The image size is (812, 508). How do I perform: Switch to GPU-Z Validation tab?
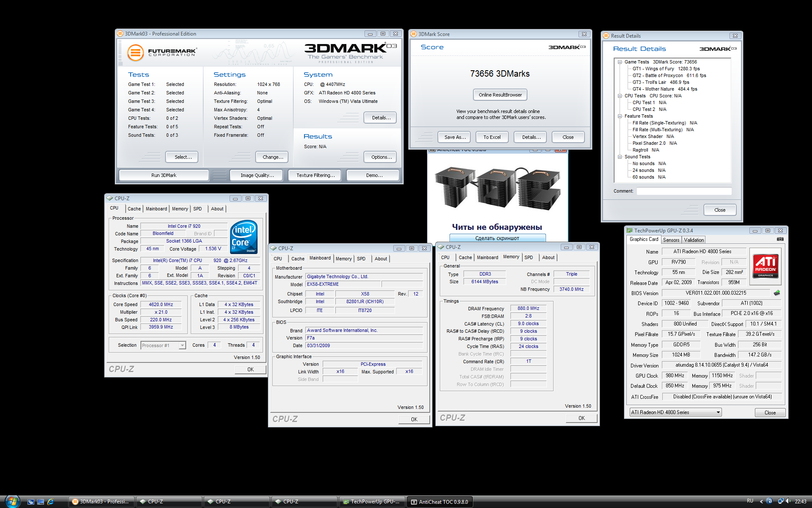[x=694, y=240]
